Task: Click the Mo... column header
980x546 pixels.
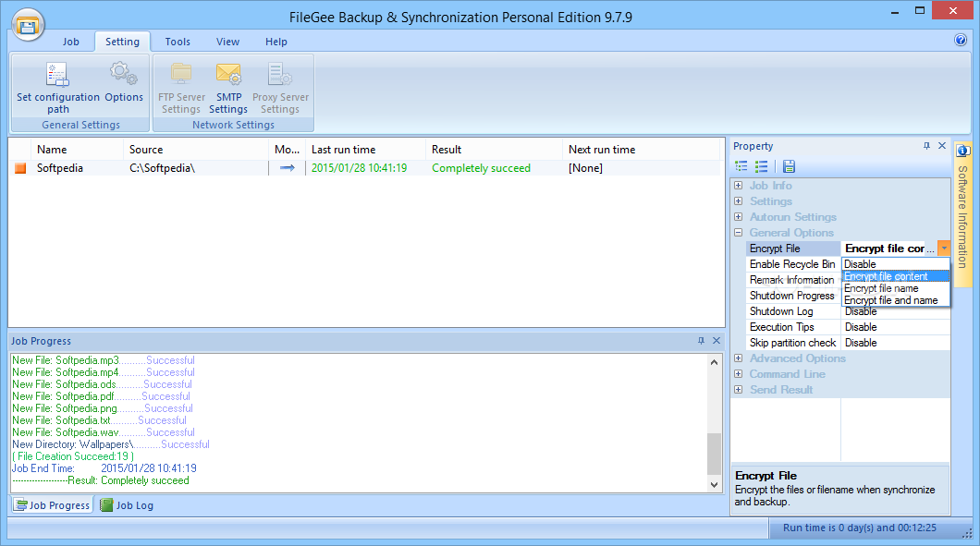Action: pyautogui.click(x=287, y=150)
